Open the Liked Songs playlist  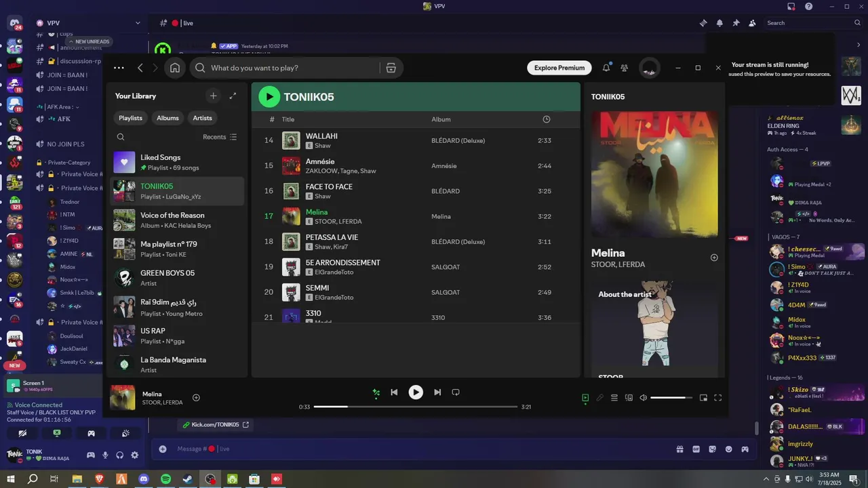pos(177,162)
